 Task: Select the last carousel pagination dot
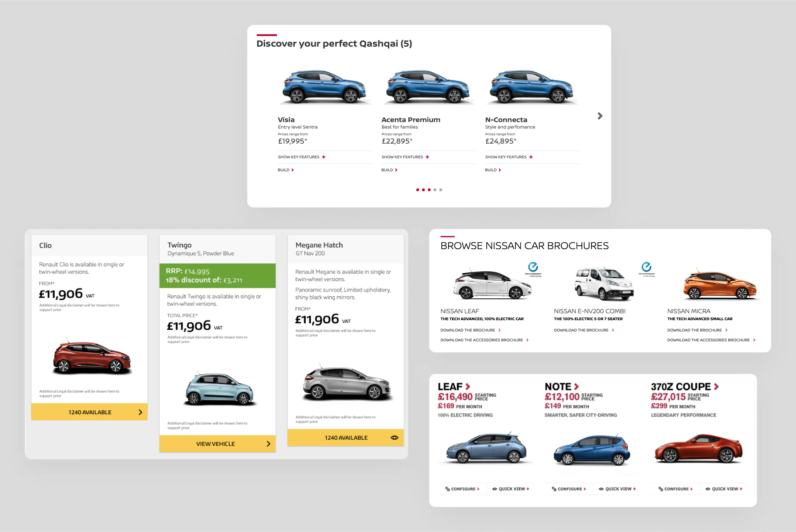pos(440,190)
